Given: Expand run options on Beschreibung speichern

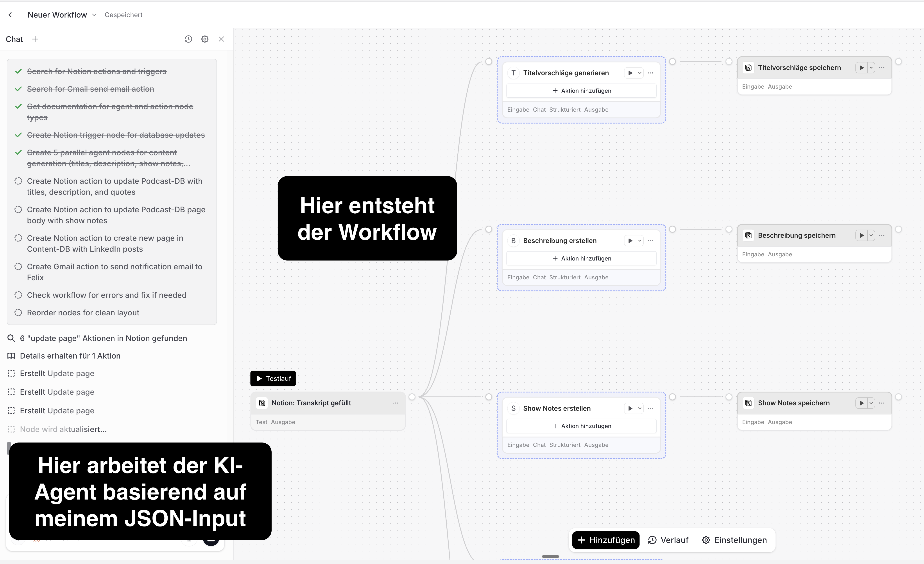Looking at the screenshot, I should coord(871,235).
